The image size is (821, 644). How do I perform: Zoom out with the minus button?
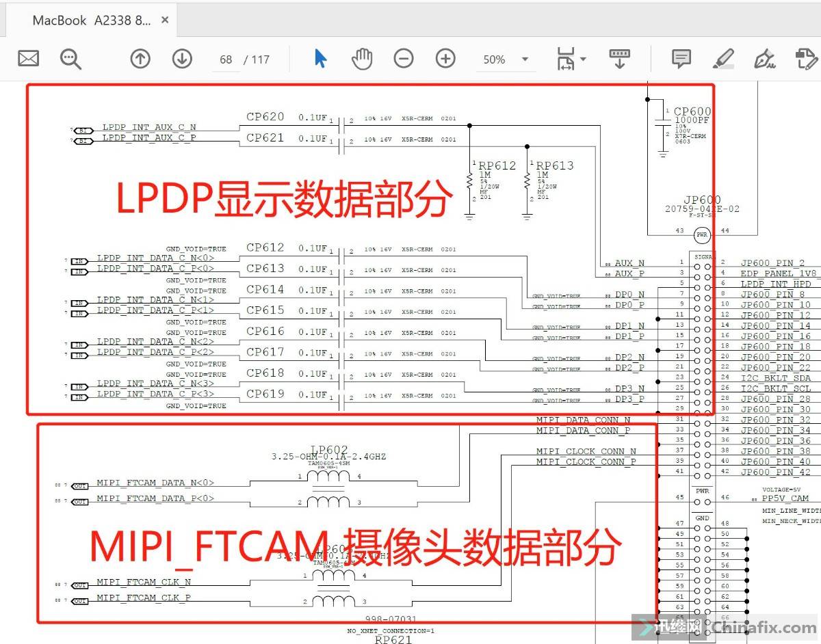[404, 59]
